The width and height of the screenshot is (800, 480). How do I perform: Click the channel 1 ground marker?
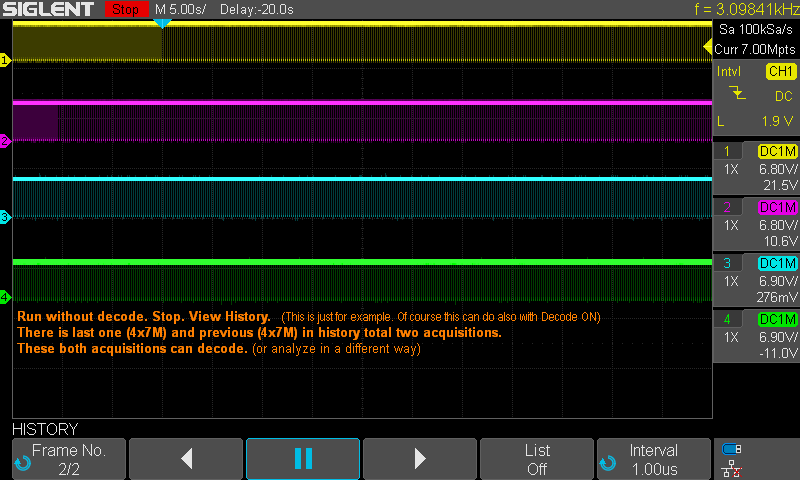pos(5,60)
